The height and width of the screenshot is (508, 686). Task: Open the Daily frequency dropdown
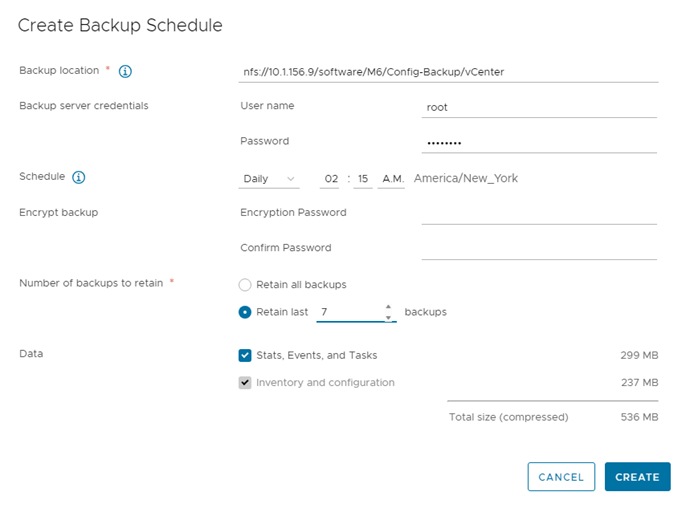coord(269,179)
